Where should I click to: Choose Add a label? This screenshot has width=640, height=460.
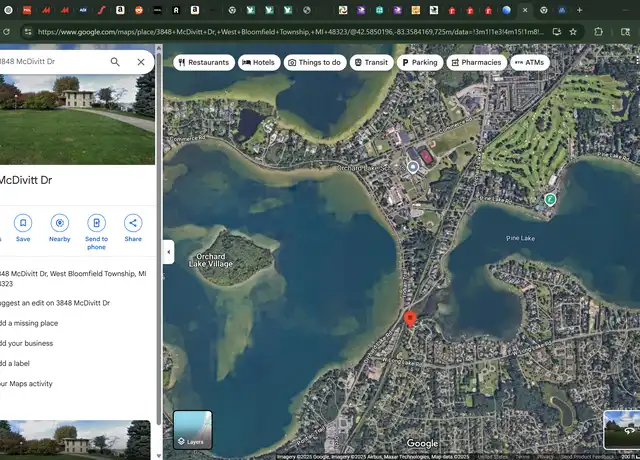(x=15, y=363)
